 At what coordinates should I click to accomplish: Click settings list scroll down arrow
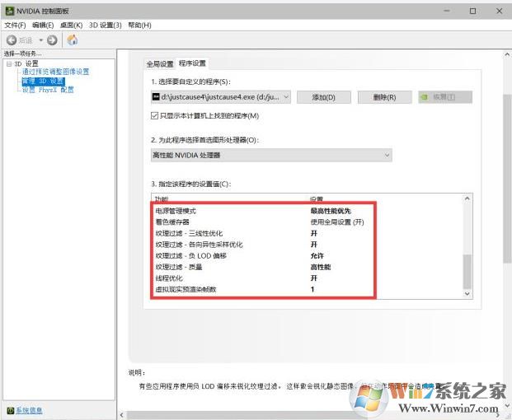(x=467, y=293)
